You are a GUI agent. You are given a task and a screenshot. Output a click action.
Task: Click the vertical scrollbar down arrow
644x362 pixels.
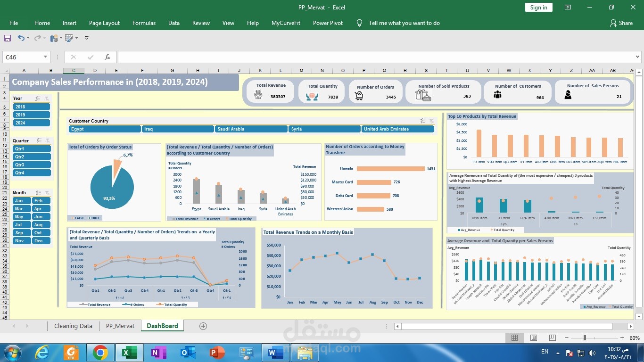[639, 316]
